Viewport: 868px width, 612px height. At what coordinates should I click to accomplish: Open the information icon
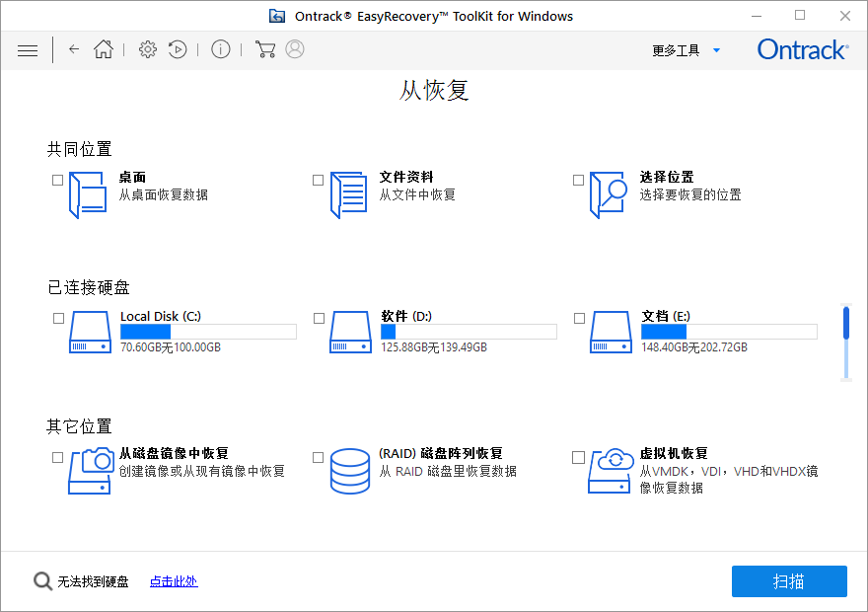click(220, 49)
